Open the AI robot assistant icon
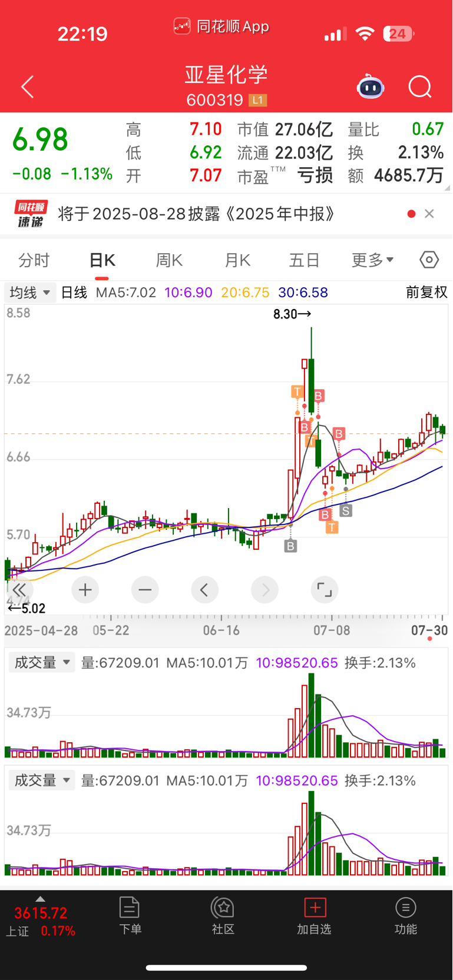 pyautogui.click(x=371, y=87)
